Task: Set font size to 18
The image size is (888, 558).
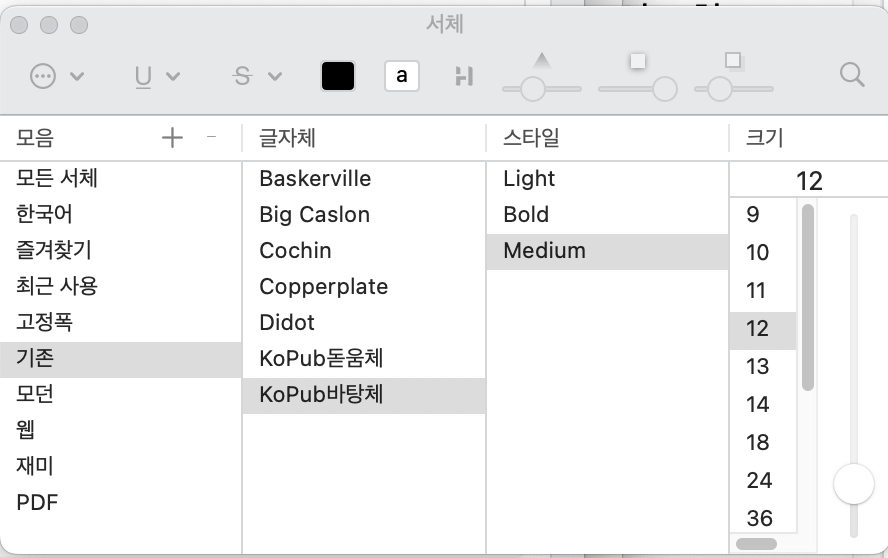Action: coord(763,442)
